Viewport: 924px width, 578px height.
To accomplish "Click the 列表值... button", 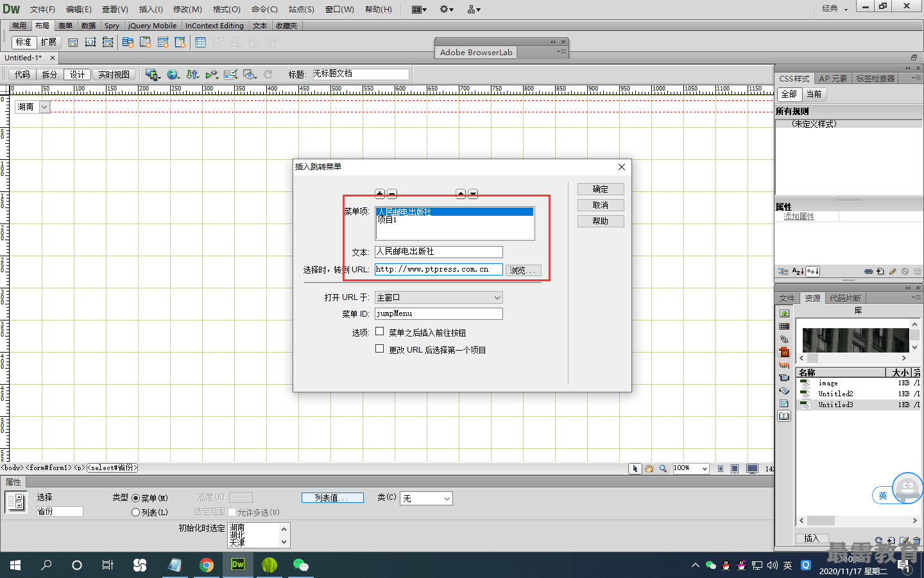I will (x=332, y=498).
